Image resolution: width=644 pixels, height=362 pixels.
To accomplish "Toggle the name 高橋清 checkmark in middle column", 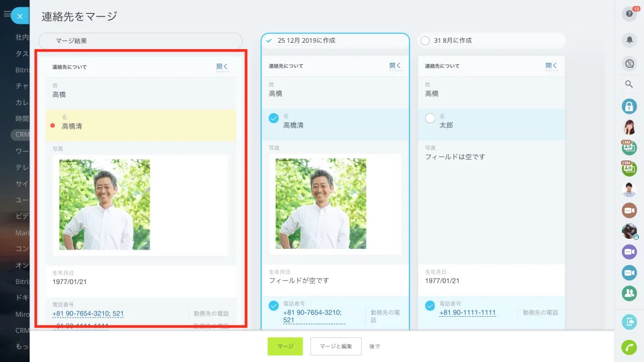I will click(x=274, y=118).
